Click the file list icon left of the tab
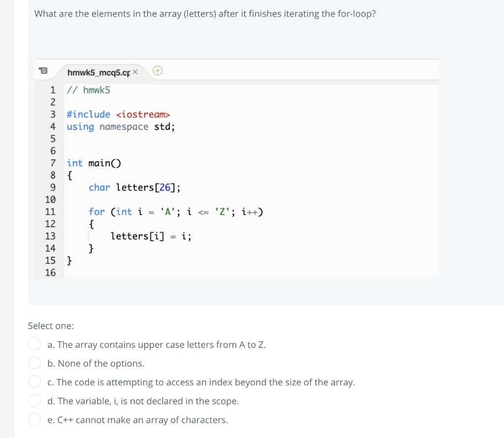Image resolution: width=504 pixels, height=438 pixels. 43,70
